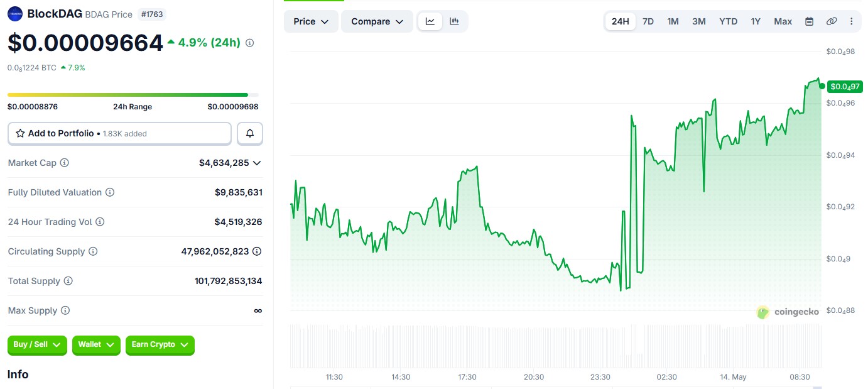Open the calendar date range icon
This screenshot has width=868, height=389.
pos(810,21)
